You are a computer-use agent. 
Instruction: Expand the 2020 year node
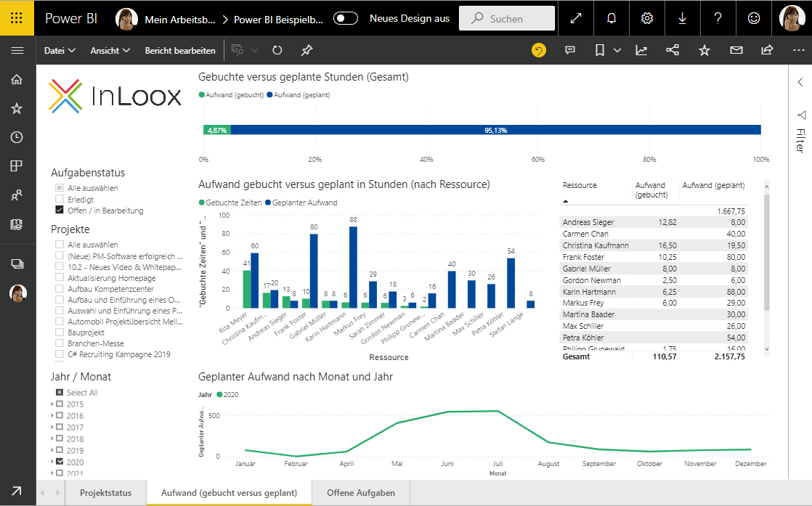click(x=52, y=462)
